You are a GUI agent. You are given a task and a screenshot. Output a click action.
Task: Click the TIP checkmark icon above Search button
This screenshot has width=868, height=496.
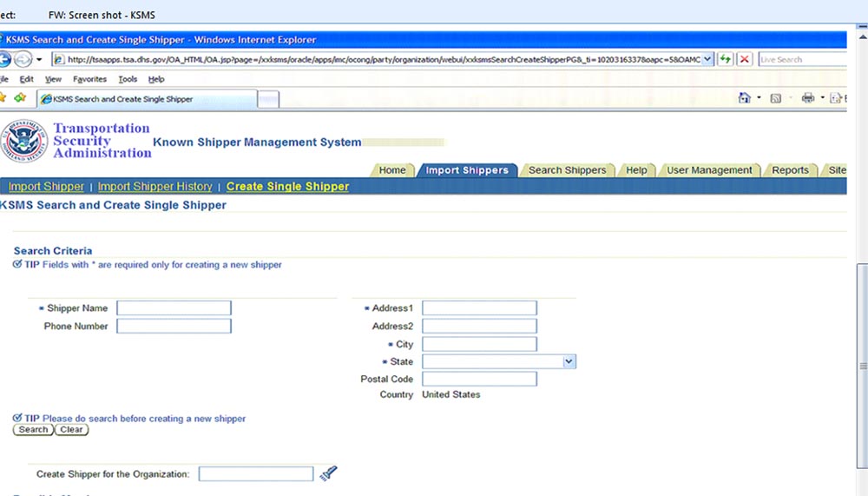[x=17, y=417]
